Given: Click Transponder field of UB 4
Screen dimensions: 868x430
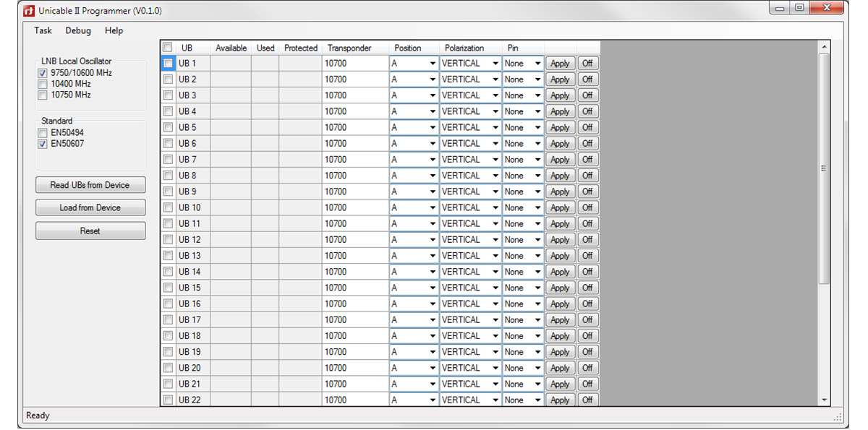Looking at the screenshot, I should coord(355,111).
